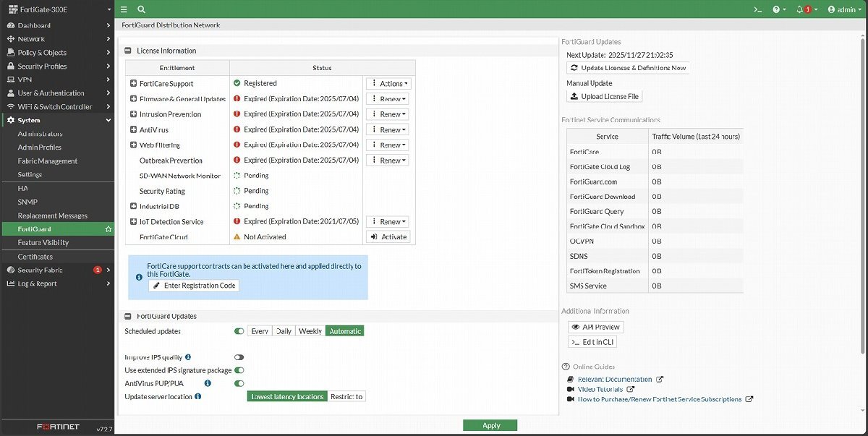The image size is (868, 436).
Task: Open Renew dropdown for Outbreak Prevention
Action: click(x=388, y=161)
